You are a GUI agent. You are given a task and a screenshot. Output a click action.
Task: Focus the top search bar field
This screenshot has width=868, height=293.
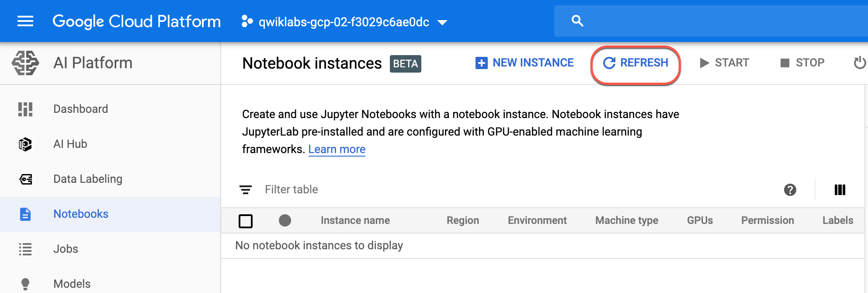tap(711, 21)
